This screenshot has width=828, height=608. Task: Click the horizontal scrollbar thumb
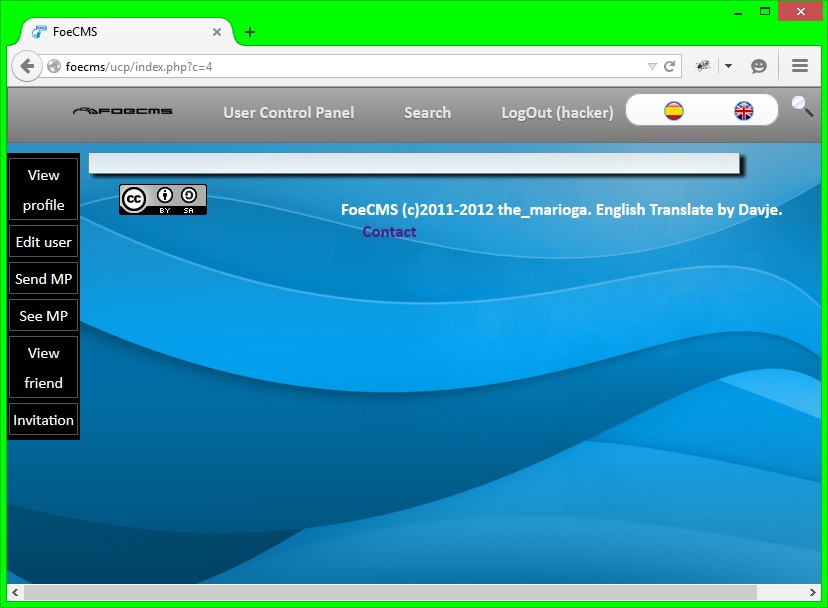pyautogui.click(x=390, y=593)
